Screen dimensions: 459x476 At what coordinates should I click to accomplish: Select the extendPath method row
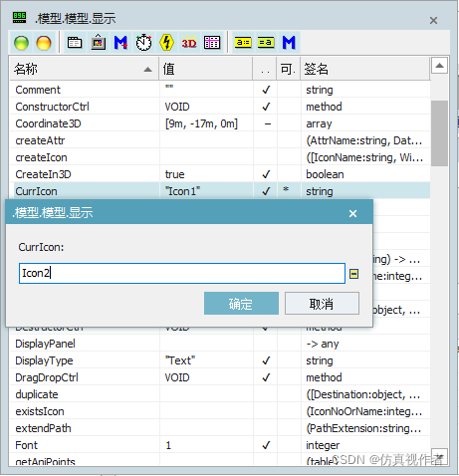[220, 428]
